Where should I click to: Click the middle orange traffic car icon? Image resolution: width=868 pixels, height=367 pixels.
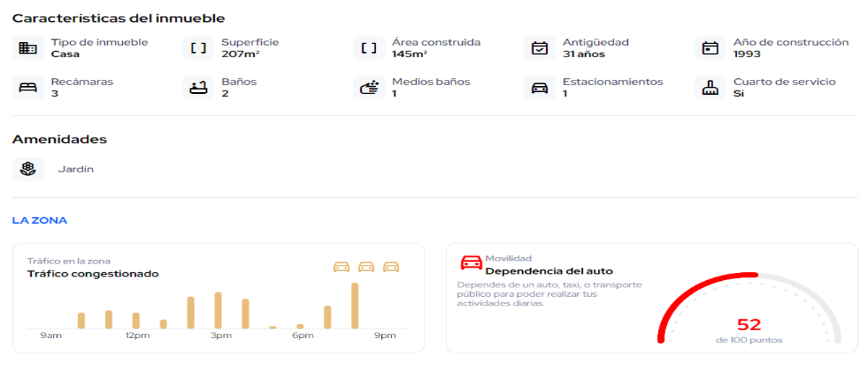pos(367,267)
